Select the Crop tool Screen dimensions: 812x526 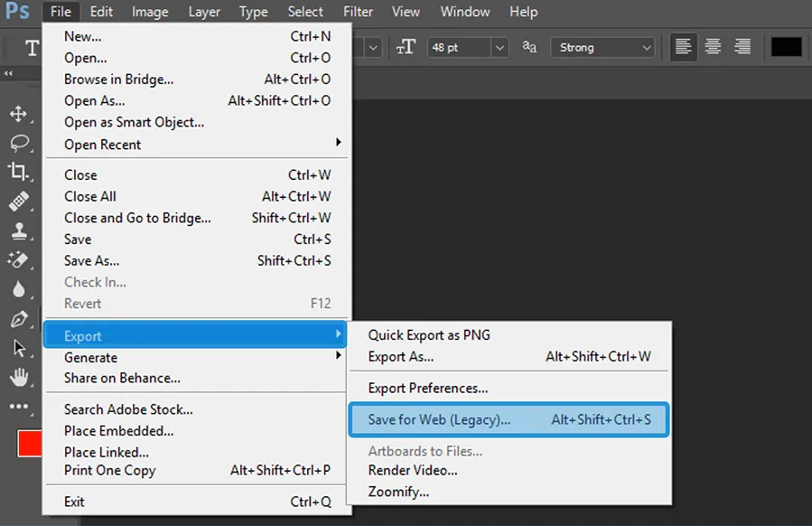click(x=18, y=172)
